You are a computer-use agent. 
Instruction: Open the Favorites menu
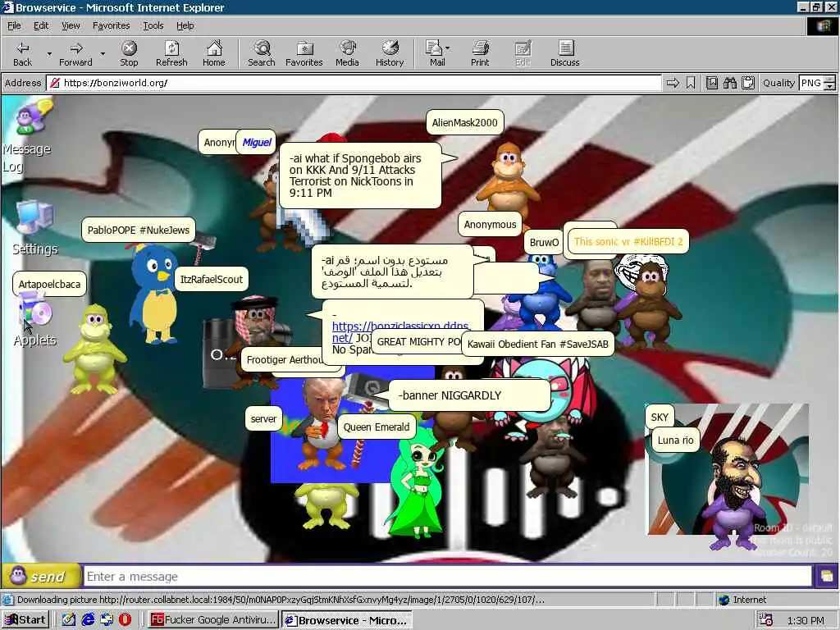coord(111,25)
